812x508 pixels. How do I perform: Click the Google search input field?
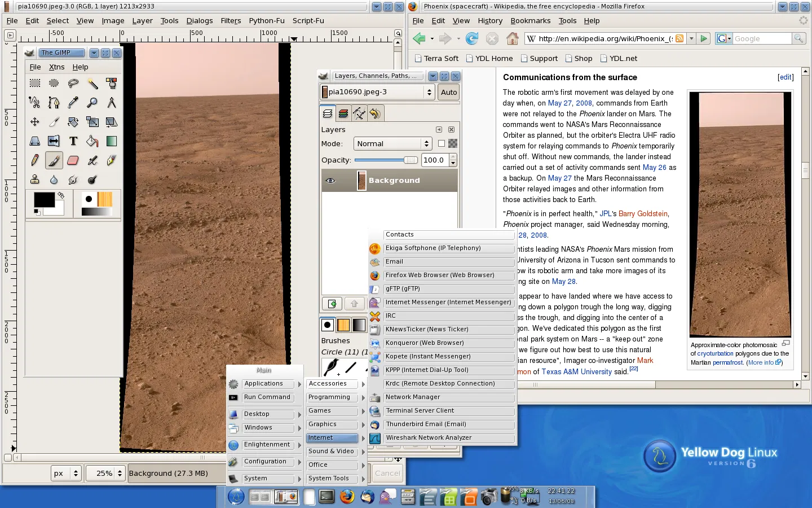[762, 38]
